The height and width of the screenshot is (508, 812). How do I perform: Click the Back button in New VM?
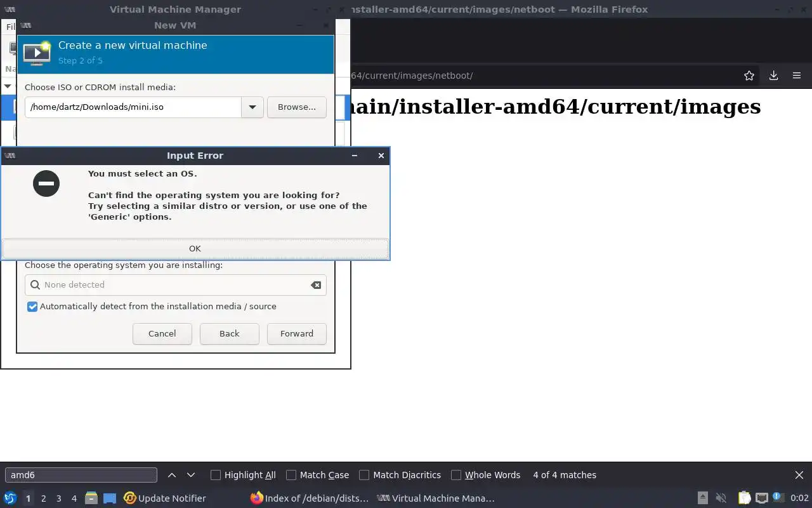tap(230, 333)
